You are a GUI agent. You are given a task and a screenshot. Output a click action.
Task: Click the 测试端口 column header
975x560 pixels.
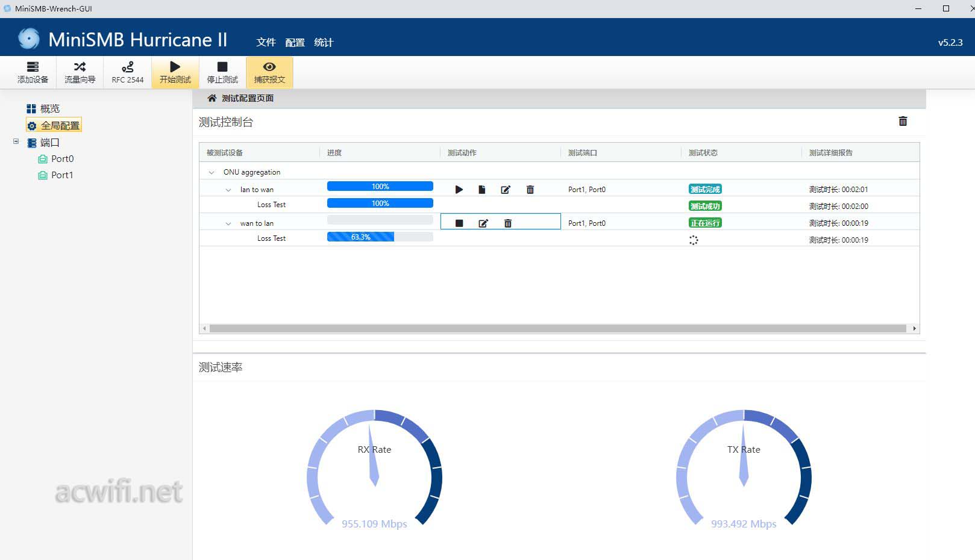pos(583,153)
